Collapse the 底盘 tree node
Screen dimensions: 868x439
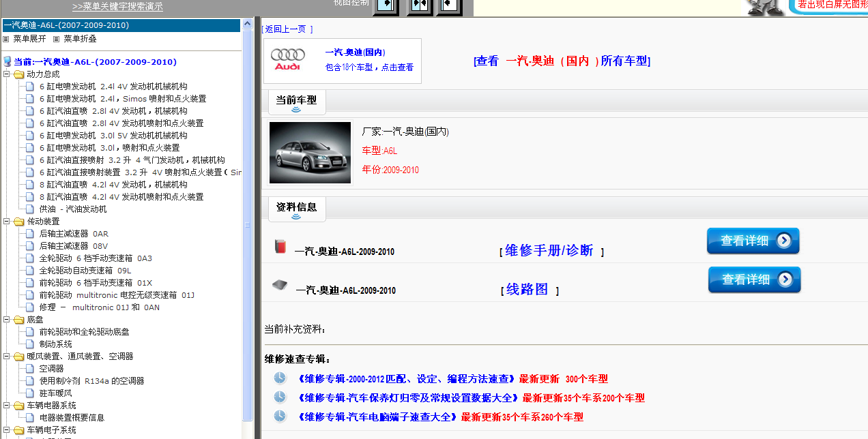(7, 319)
